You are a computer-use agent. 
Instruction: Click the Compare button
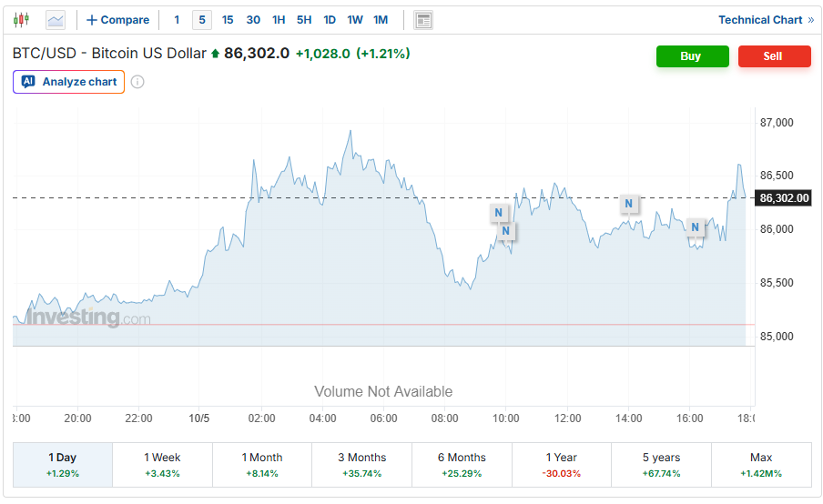[118, 20]
